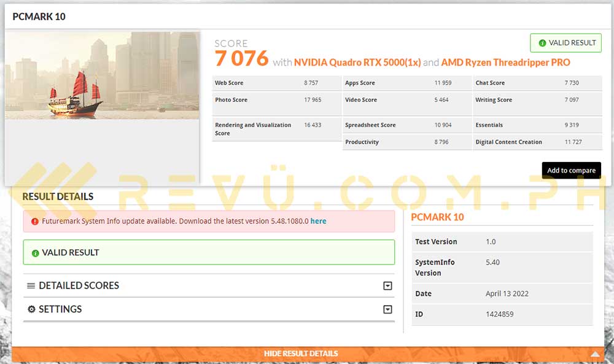Click the result ID 1424859
The image size is (614, 364).
coord(500,314)
